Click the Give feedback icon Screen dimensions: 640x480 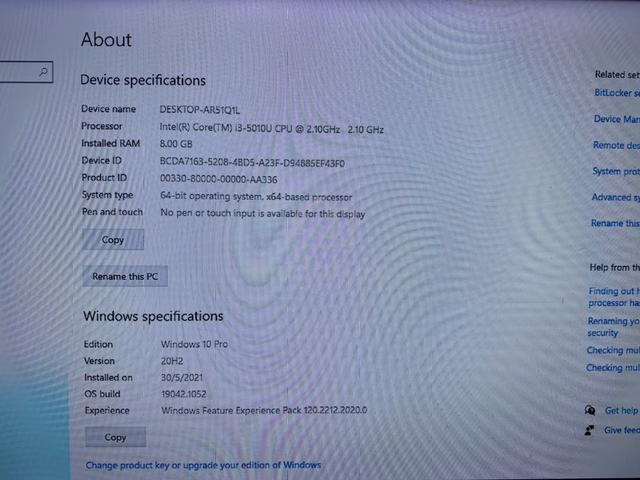coord(589,430)
